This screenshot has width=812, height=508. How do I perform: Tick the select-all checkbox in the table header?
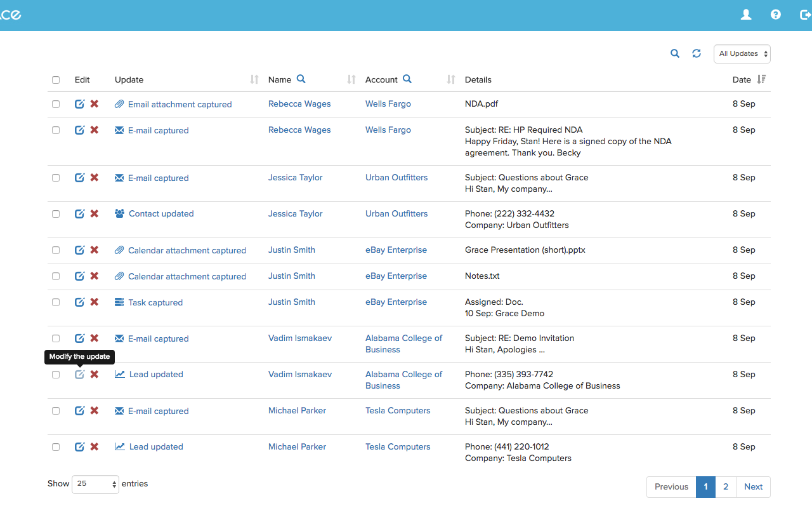click(56, 80)
